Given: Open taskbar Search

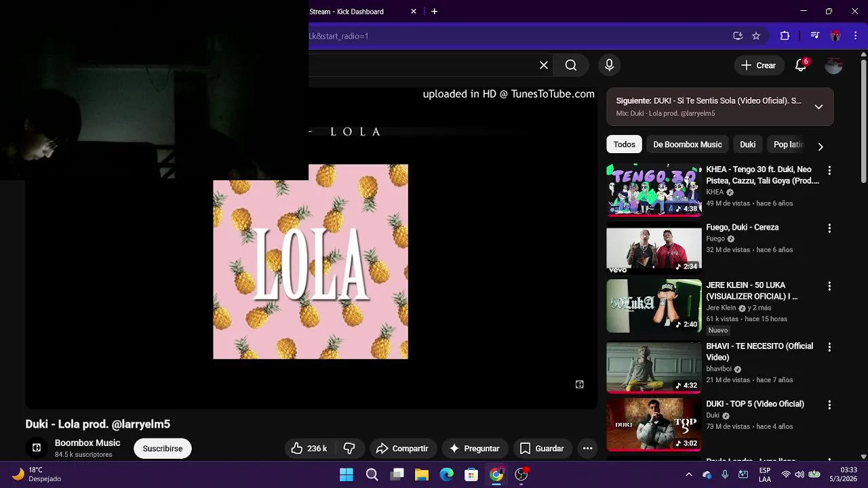Looking at the screenshot, I should (x=372, y=474).
